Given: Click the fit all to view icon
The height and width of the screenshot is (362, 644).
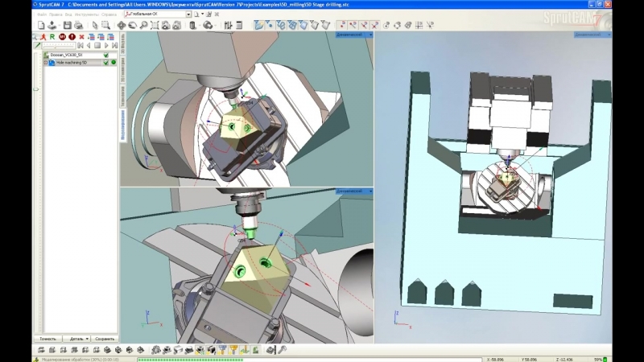Looking at the screenshot, I should point(155,26).
